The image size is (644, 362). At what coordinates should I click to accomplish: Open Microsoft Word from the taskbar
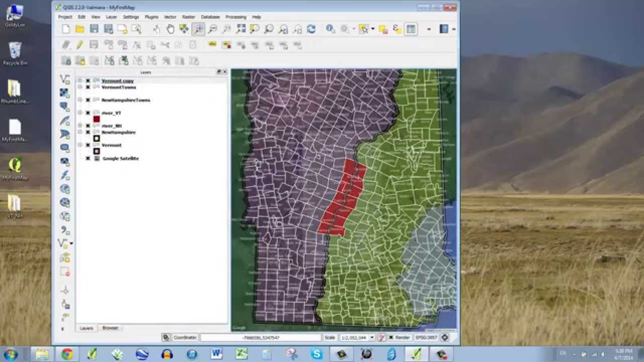217,354
